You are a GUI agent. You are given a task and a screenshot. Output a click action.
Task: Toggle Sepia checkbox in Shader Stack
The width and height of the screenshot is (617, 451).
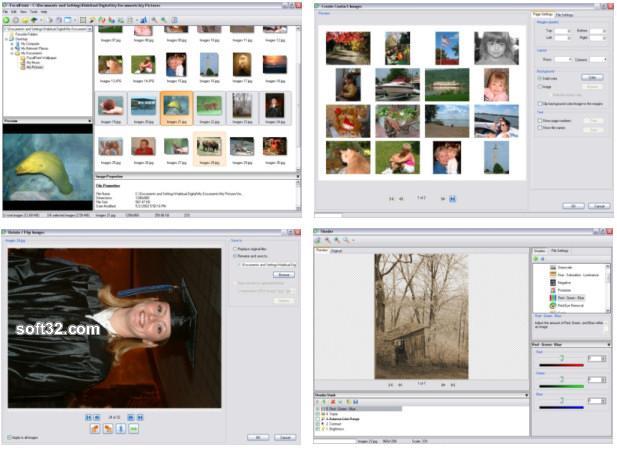click(x=318, y=414)
